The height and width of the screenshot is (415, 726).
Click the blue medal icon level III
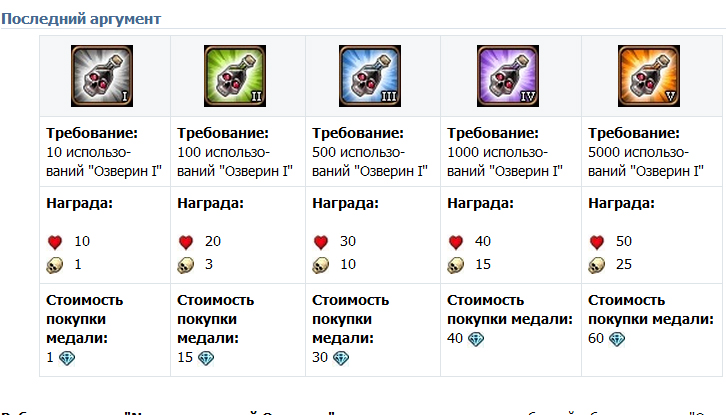click(370, 76)
